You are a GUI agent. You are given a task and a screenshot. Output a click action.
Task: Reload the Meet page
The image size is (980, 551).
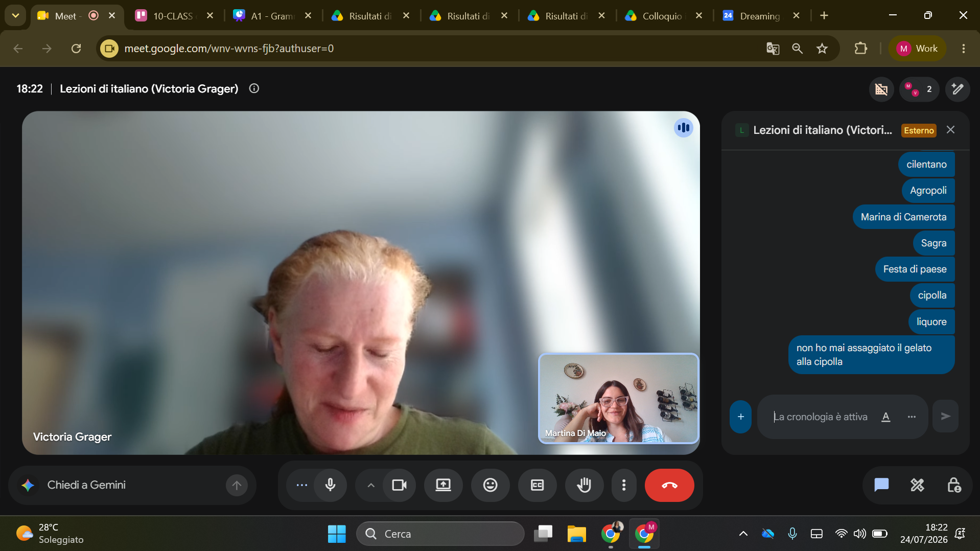76,49
